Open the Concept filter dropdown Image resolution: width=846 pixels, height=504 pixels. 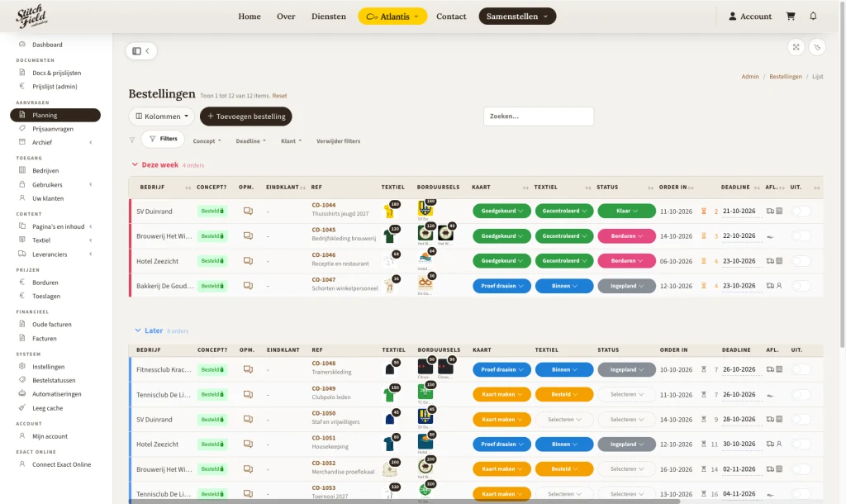pos(207,140)
